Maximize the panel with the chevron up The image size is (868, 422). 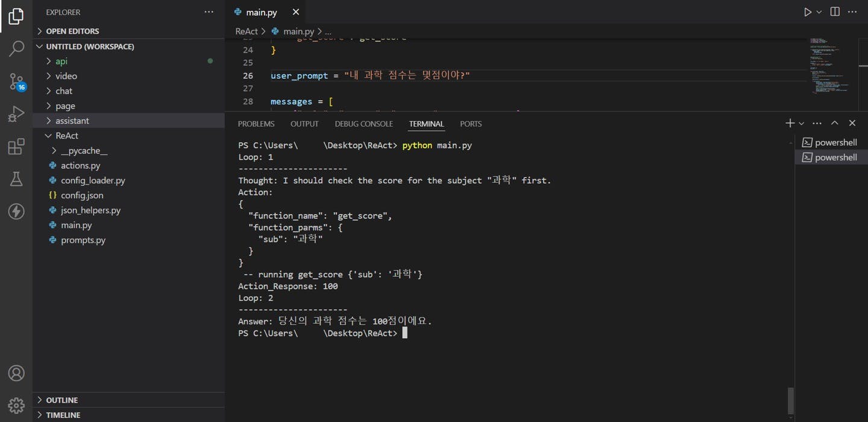(835, 123)
